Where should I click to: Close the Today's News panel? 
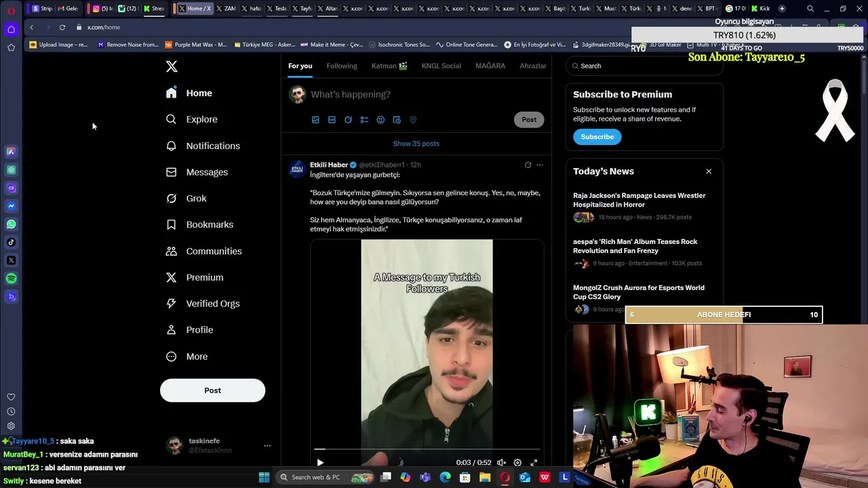(709, 171)
